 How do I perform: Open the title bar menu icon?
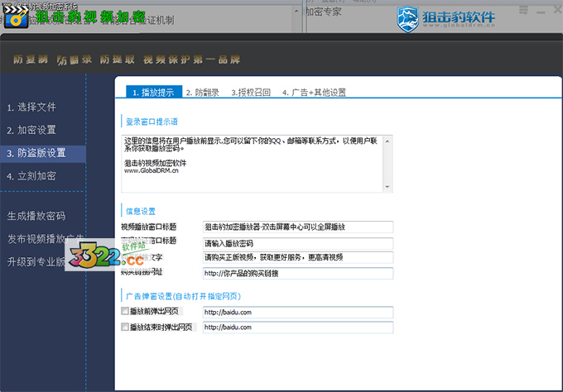(x=523, y=11)
